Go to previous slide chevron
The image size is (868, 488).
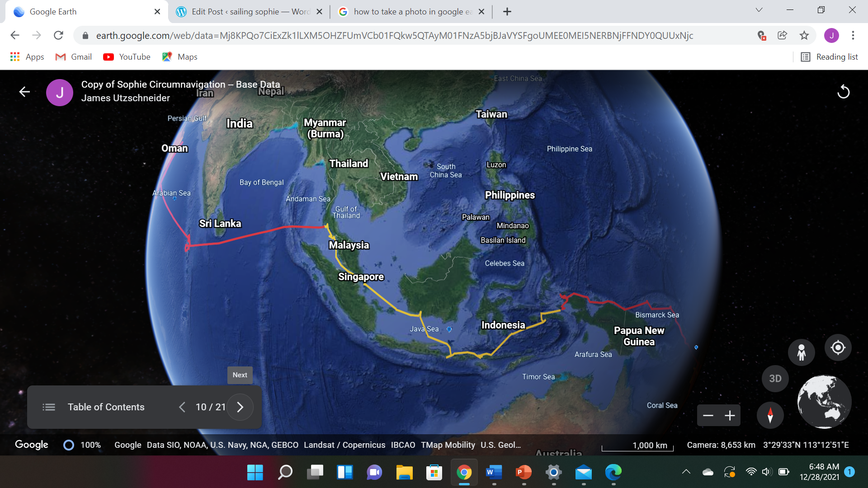[182, 407]
